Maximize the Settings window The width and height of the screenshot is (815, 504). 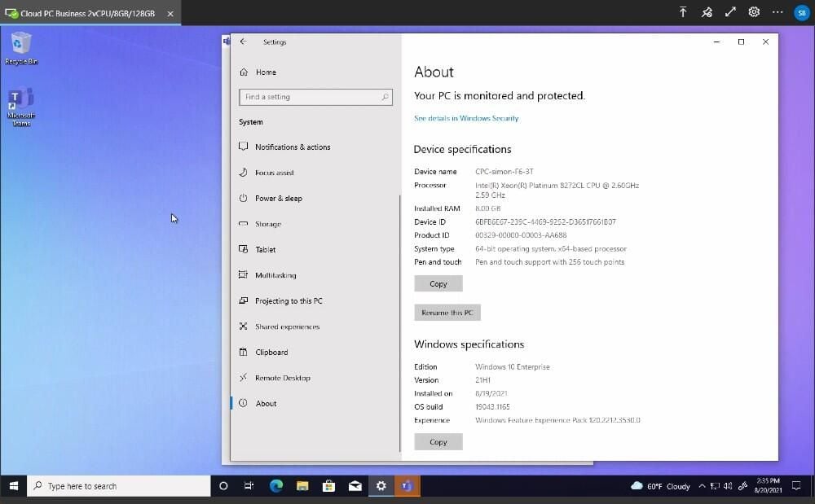[x=741, y=42]
